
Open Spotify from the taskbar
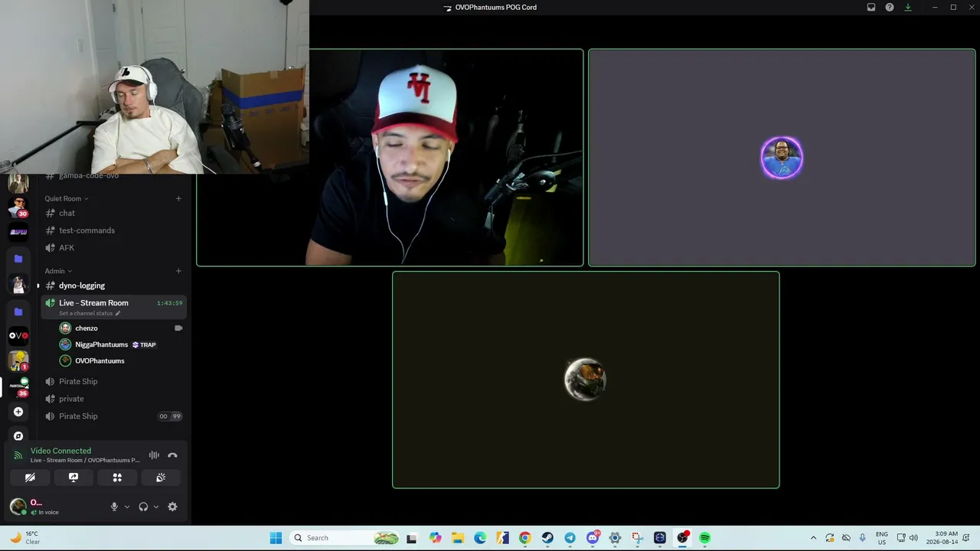(x=705, y=538)
